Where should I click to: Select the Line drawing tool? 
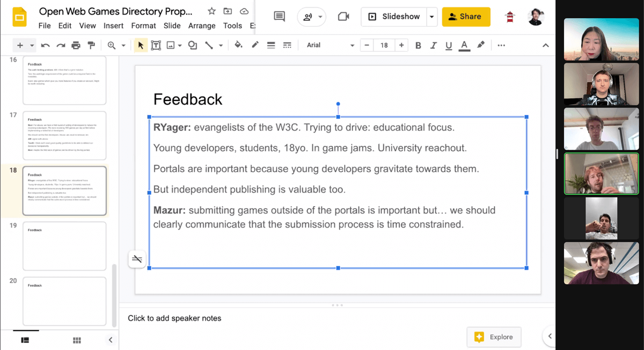click(209, 45)
